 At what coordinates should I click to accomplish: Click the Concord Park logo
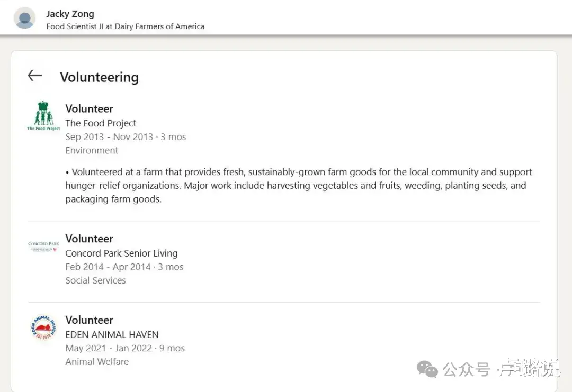(x=43, y=245)
